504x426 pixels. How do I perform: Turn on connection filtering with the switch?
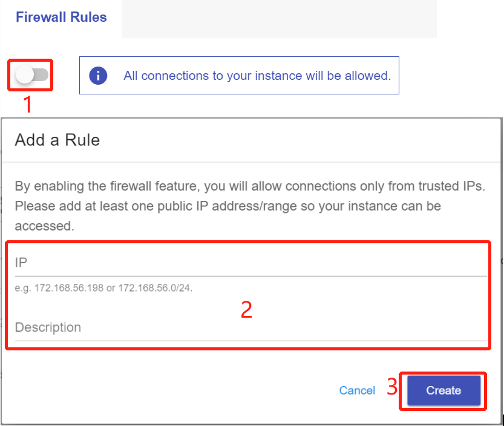click(30, 74)
